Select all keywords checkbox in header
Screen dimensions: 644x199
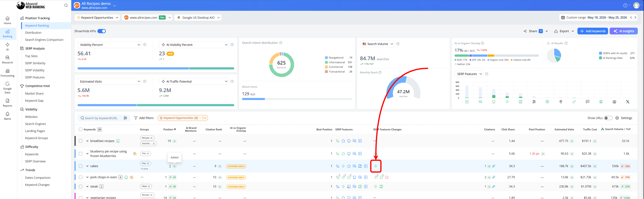81,130
